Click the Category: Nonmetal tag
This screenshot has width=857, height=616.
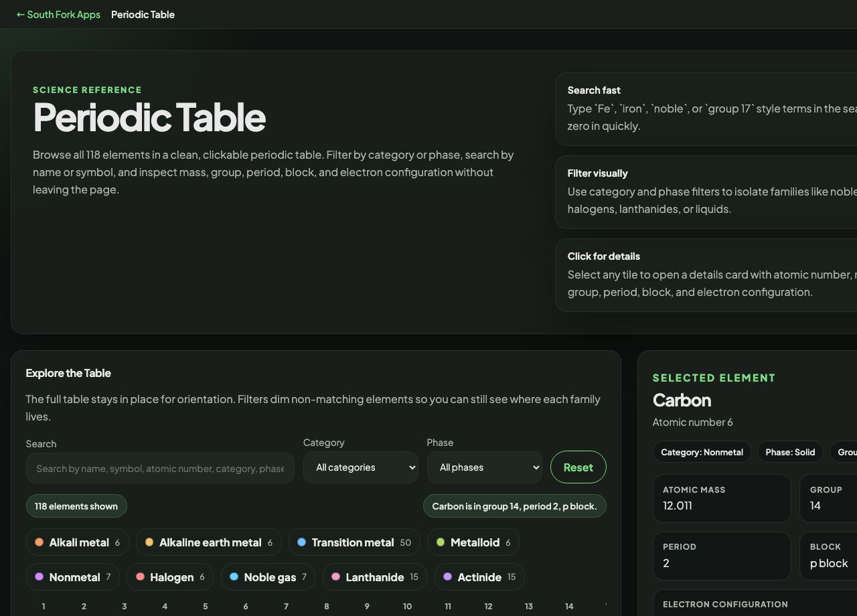pyautogui.click(x=702, y=452)
